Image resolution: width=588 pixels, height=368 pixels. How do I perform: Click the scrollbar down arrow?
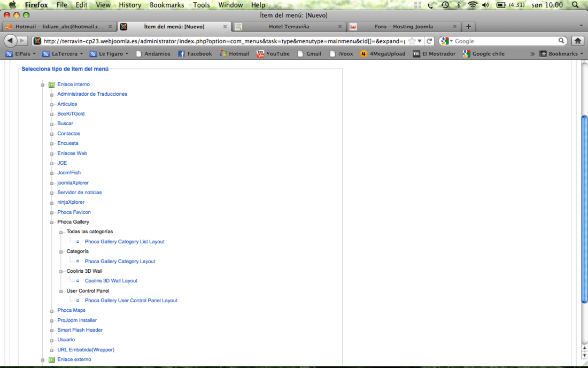[x=584, y=355]
